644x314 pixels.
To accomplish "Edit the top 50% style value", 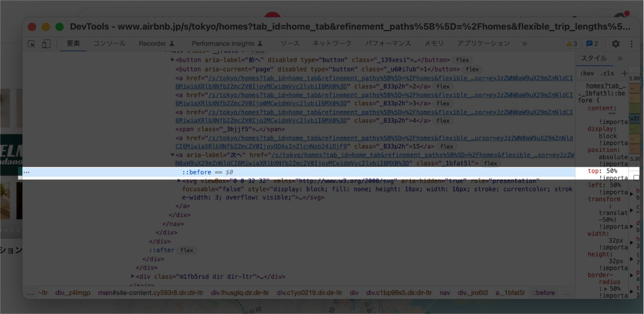I will (x=612, y=171).
